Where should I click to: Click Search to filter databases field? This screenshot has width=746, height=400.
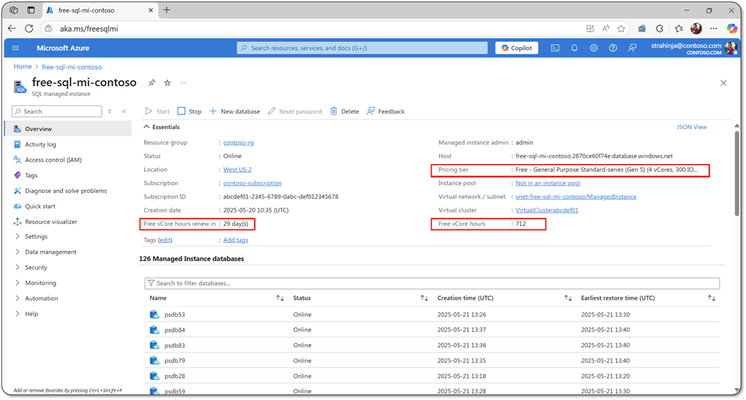[432, 283]
